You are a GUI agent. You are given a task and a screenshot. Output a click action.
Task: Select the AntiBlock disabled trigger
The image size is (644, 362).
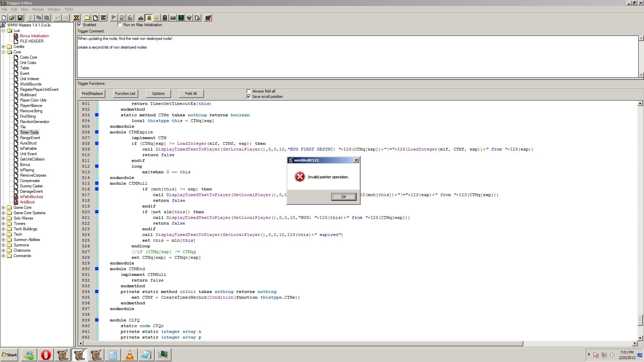click(27, 202)
